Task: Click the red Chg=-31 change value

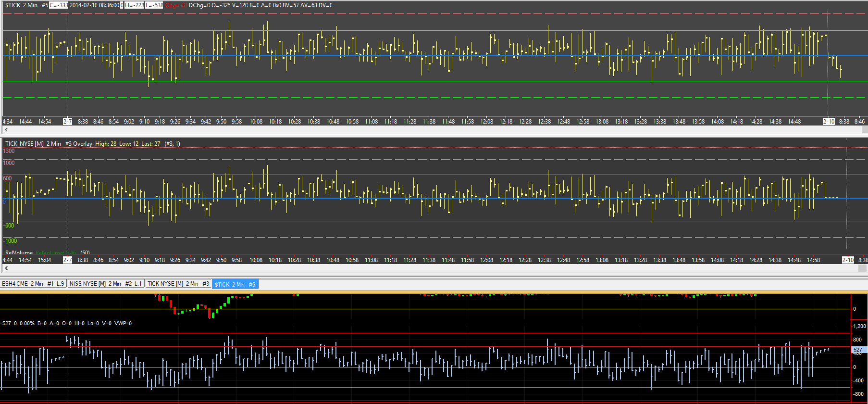Action: 176,5
